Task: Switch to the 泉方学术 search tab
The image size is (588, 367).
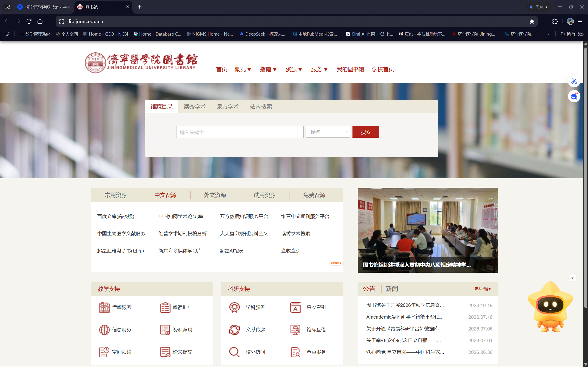Action: (228, 106)
